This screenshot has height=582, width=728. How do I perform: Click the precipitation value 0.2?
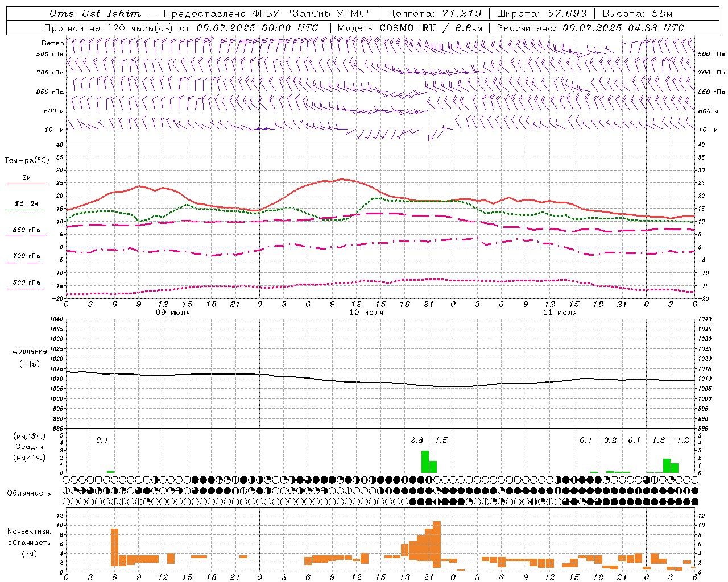tap(610, 440)
